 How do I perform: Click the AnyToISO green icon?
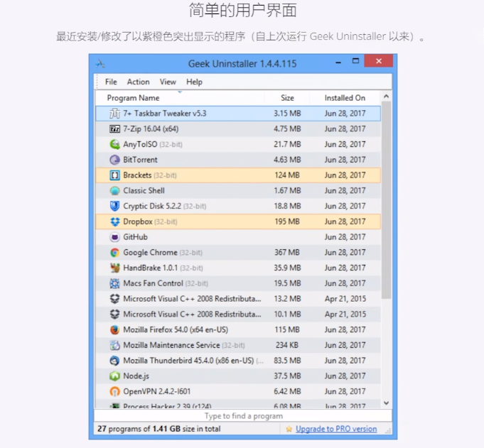tap(115, 144)
